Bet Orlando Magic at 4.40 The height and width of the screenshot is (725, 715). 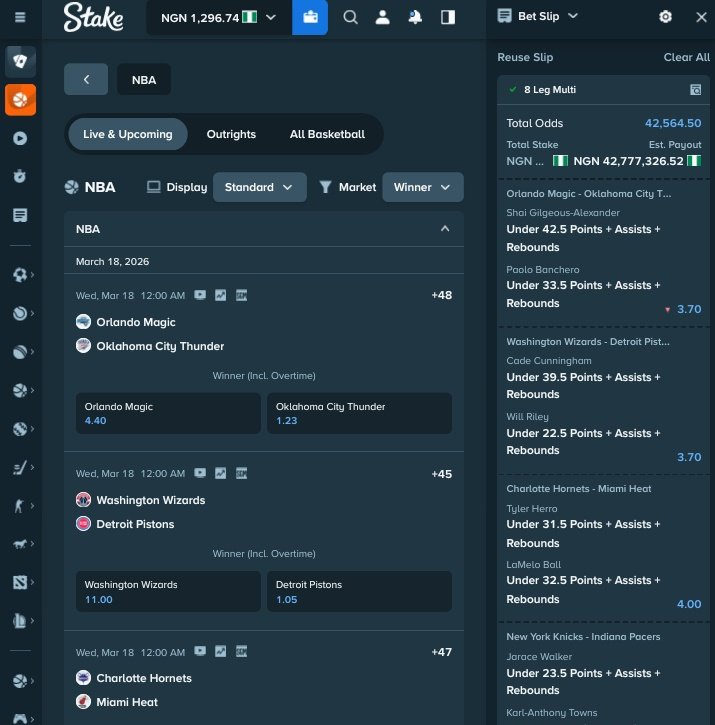click(x=168, y=413)
